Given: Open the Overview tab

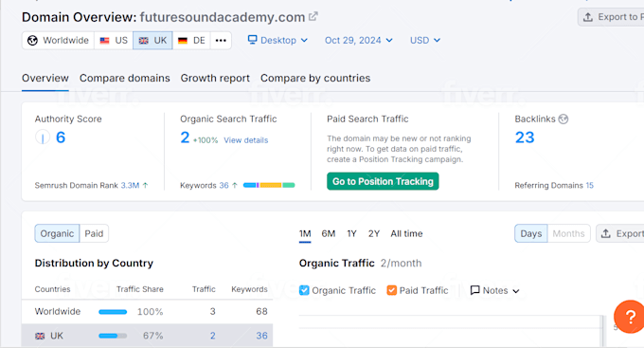Looking at the screenshot, I should point(45,78).
